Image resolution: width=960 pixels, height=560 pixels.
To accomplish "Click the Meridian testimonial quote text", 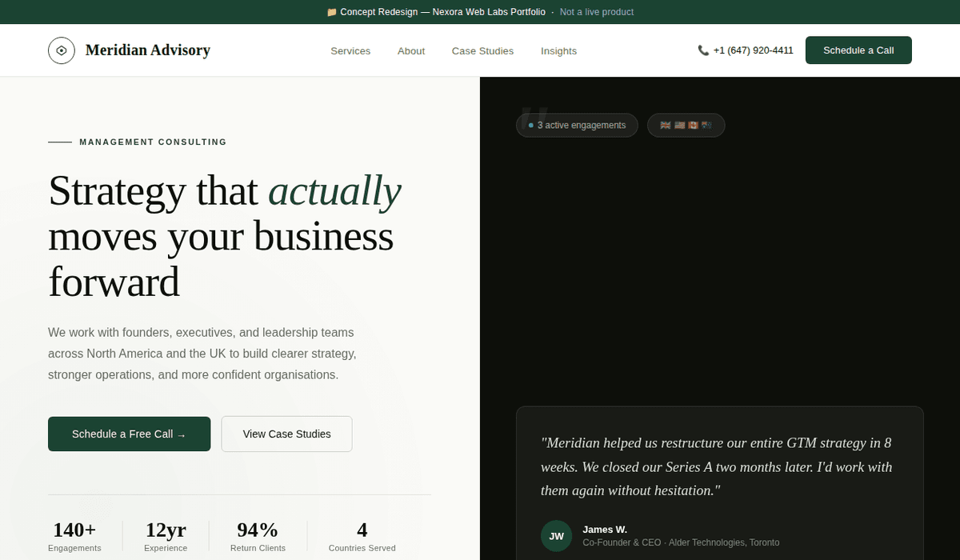I will click(x=717, y=466).
